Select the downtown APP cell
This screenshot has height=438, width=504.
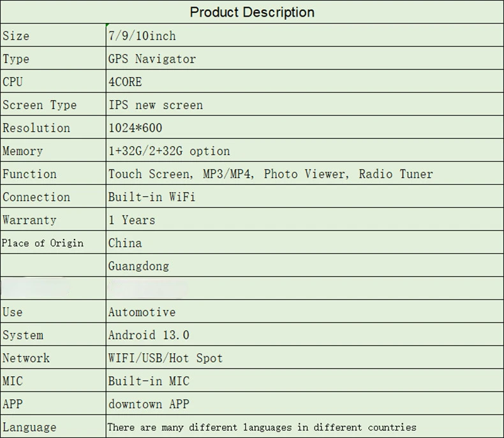(304, 404)
